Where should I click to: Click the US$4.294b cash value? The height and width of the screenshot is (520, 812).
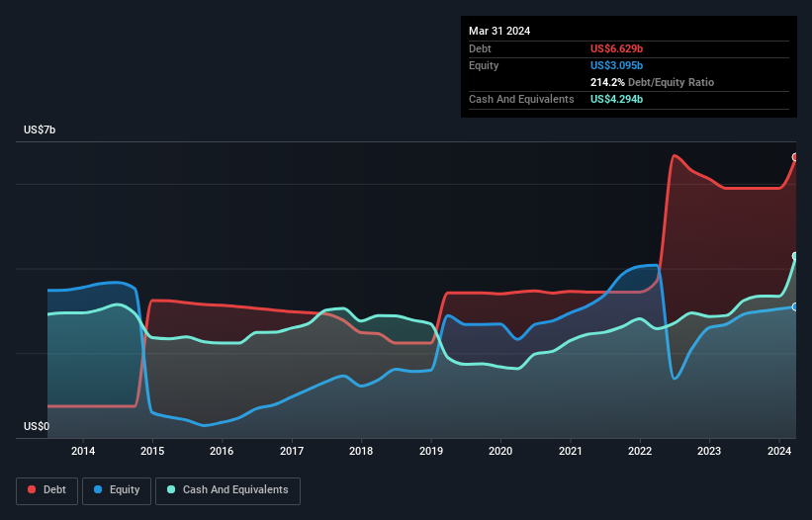pyautogui.click(x=616, y=99)
